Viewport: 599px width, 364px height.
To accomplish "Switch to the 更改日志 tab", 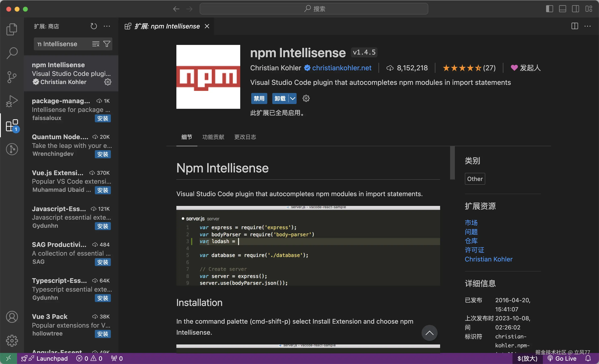I will (x=245, y=137).
